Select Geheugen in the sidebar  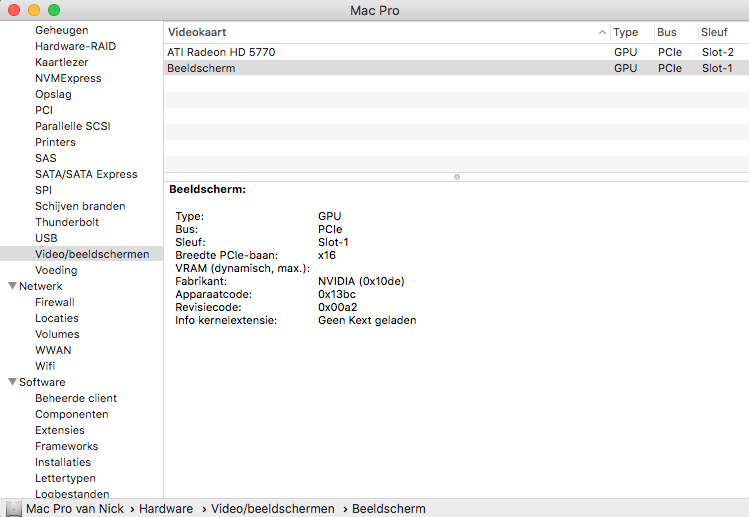point(62,30)
